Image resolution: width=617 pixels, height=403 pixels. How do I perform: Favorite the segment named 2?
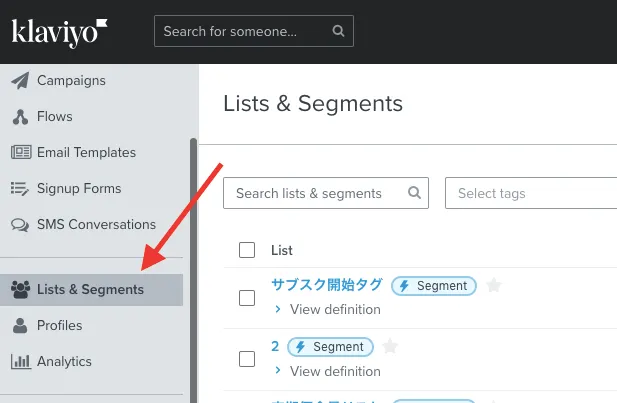[390, 347]
